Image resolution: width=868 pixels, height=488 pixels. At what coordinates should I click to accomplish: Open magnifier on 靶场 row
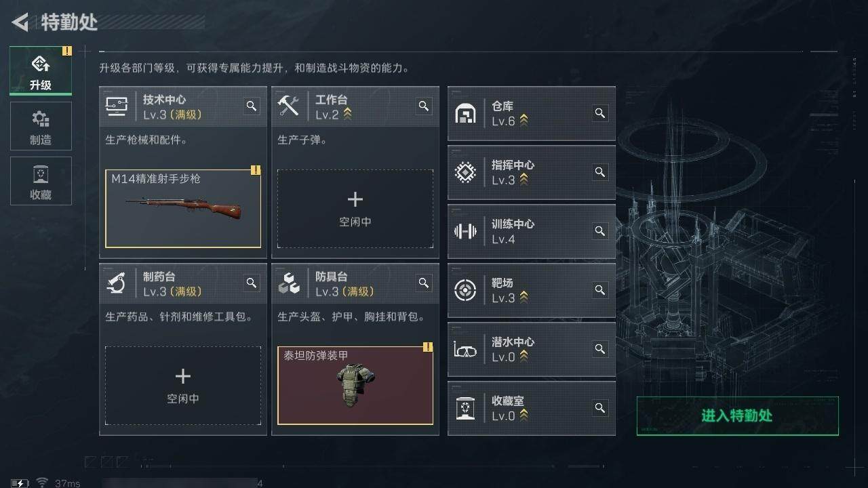[x=600, y=289]
